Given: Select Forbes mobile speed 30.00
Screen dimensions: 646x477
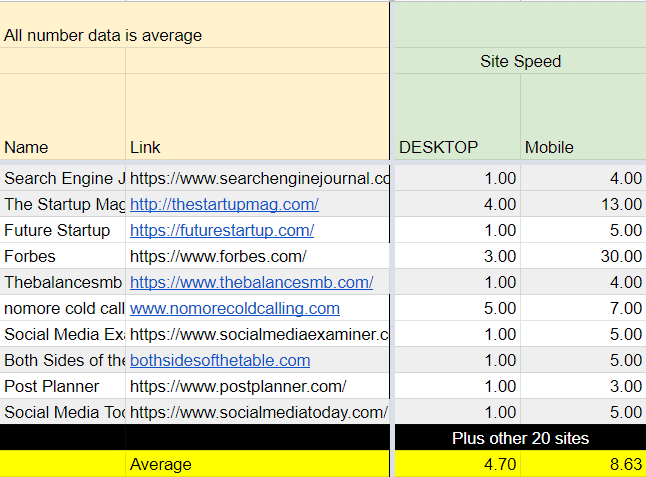Looking at the screenshot, I should [583, 256].
